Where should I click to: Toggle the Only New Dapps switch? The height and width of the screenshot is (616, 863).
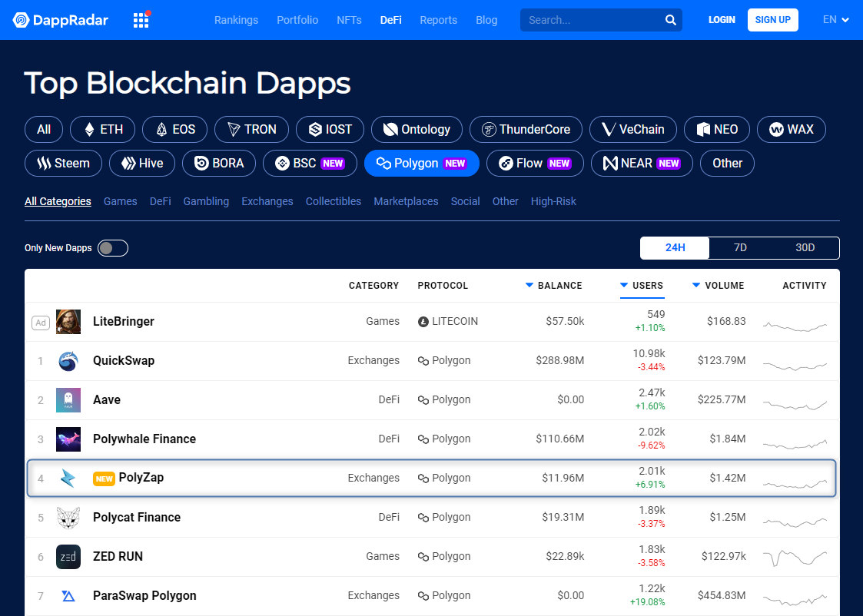tap(113, 248)
